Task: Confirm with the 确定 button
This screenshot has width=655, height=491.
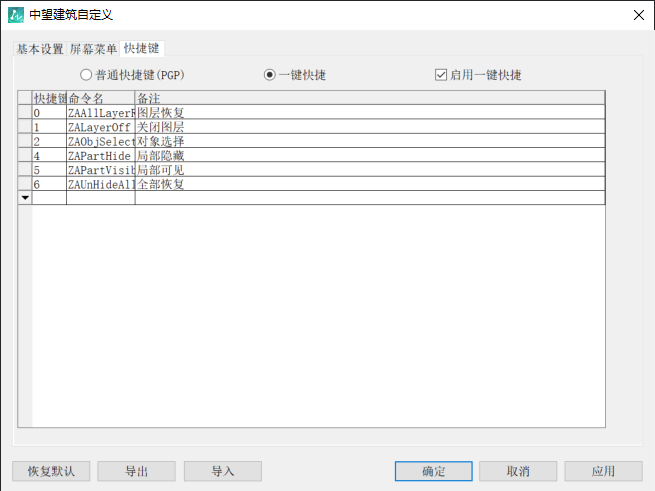Action: pos(433,471)
